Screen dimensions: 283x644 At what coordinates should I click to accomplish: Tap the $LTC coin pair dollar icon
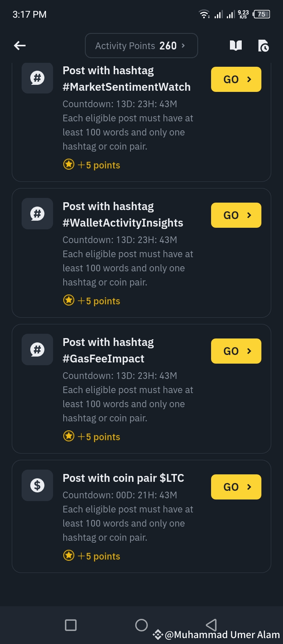pos(37,485)
